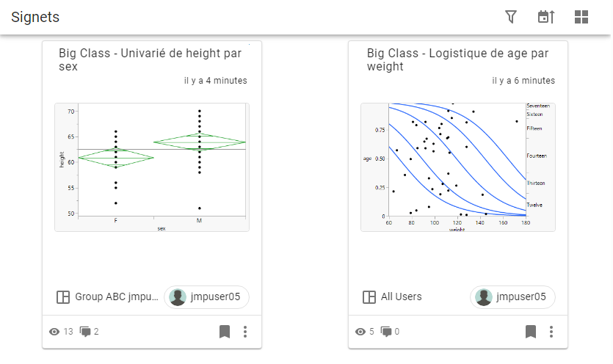Click views eye icon on Univarié card
Viewport: 613px width, 364px height.
pos(54,332)
